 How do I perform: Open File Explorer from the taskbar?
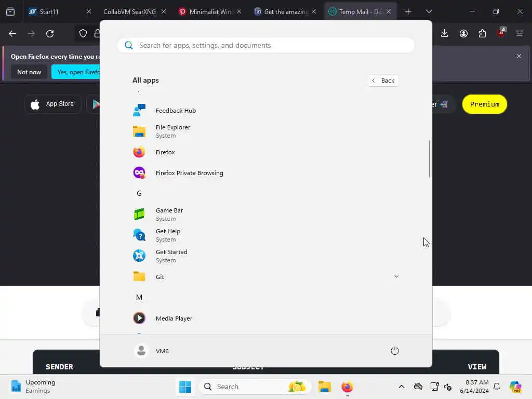point(324,387)
